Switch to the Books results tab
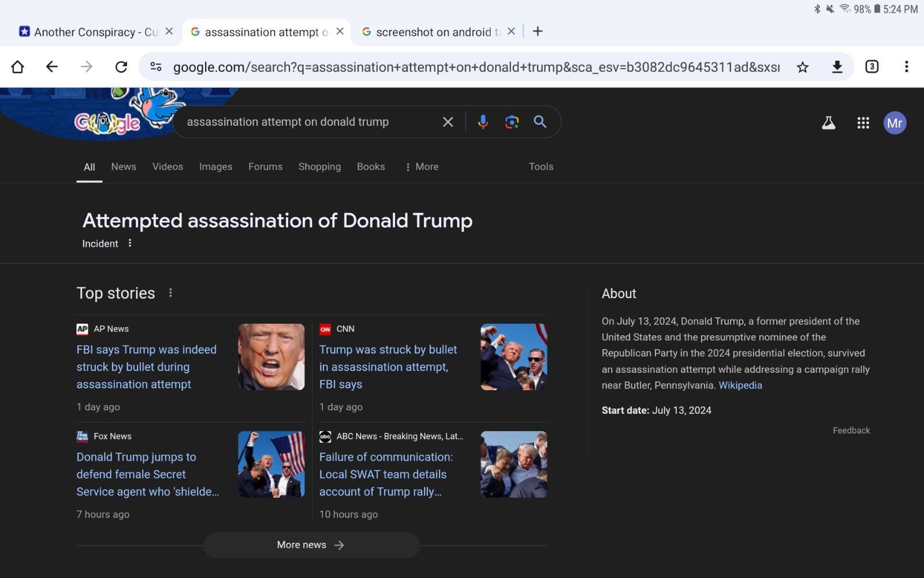The image size is (924, 578). click(371, 166)
